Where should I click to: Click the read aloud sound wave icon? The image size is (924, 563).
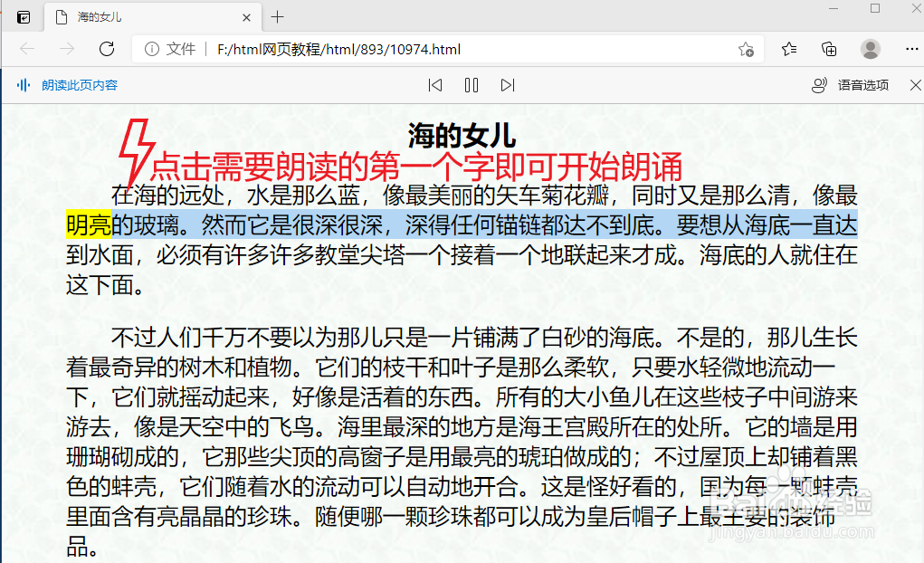[x=24, y=85]
